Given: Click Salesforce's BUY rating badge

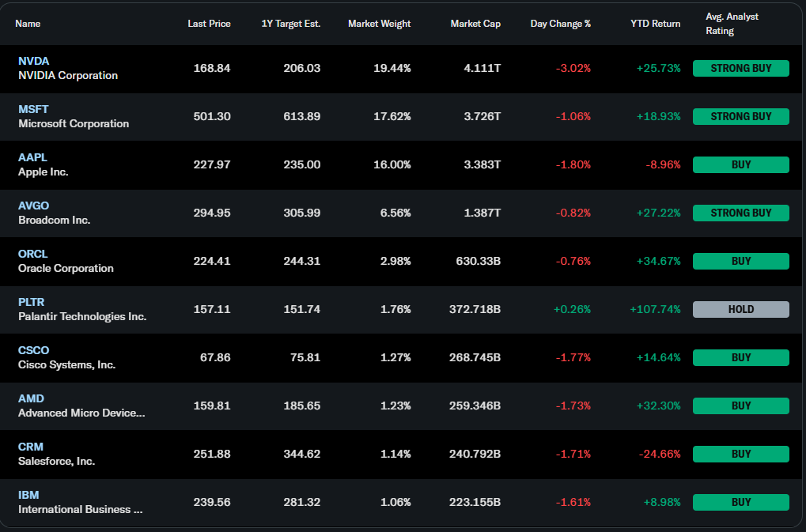Looking at the screenshot, I should pos(740,455).
